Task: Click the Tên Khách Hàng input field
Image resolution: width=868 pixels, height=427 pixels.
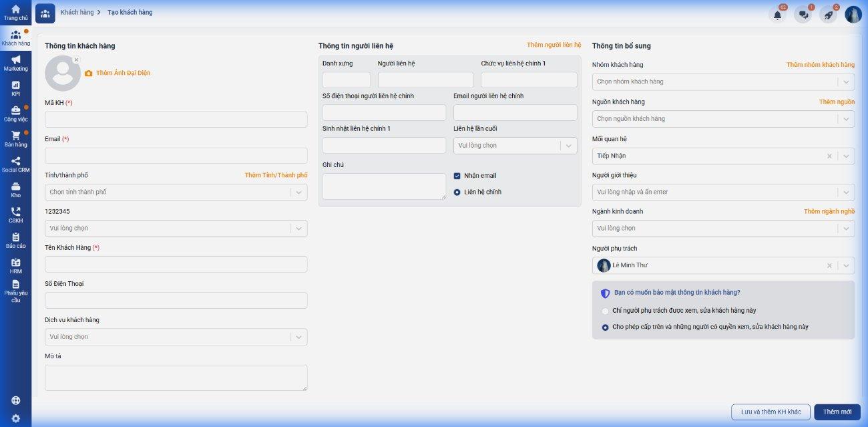Action: 176,264
